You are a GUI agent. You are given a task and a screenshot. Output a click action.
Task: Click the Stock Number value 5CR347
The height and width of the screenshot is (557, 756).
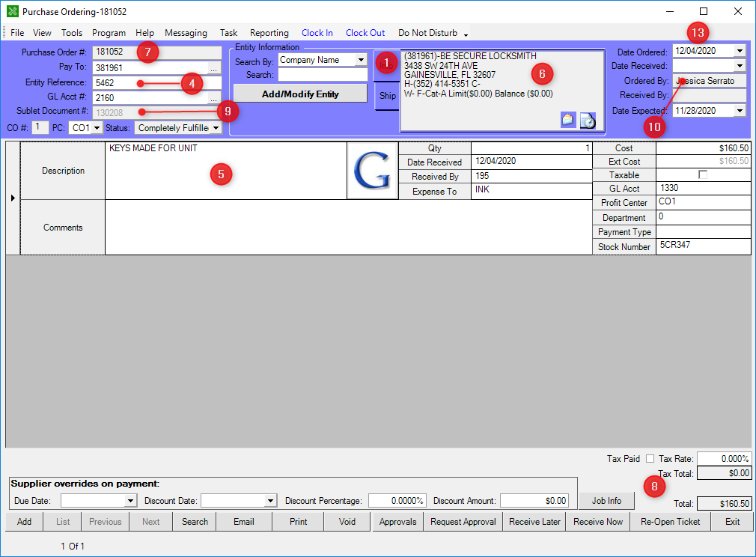tap(703, 246)
